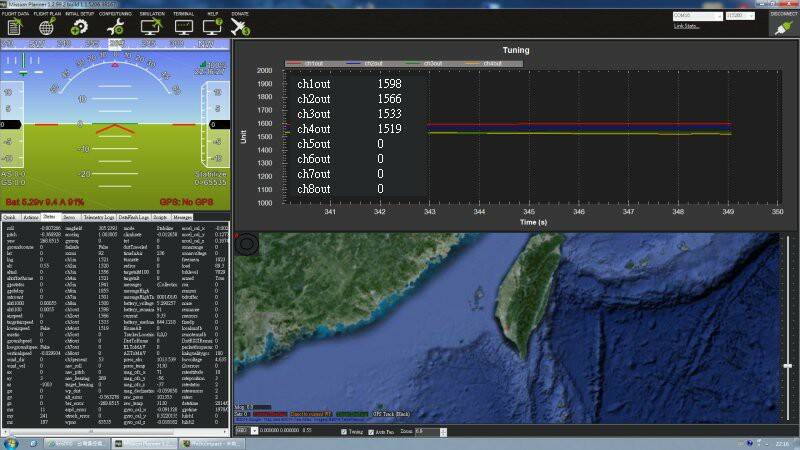The height and width of the screenshot is (450, 800).
Task: Open the Flight Data screen
Action: coord(16,25)
